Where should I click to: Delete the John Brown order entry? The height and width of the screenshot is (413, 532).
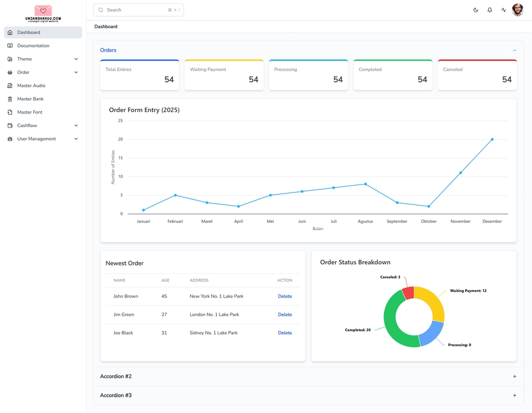[285, 296]
